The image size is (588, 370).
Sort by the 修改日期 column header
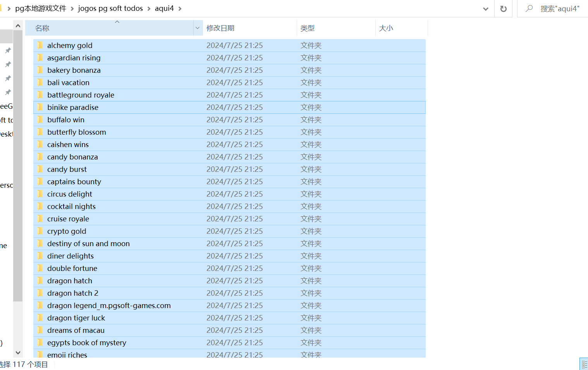tap(220, 28)
